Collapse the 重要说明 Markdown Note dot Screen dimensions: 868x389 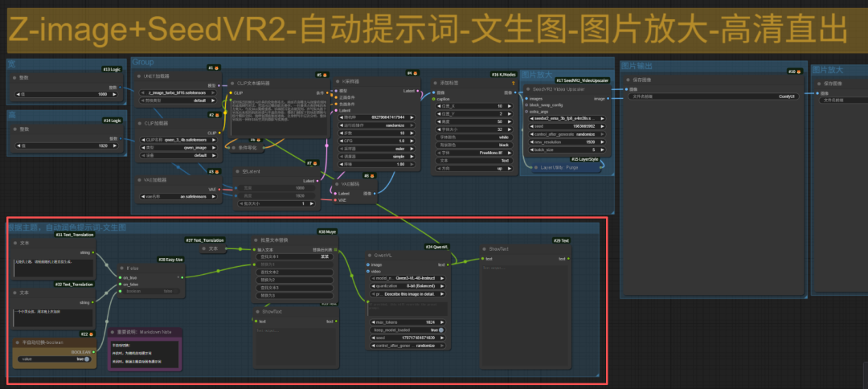coord(111,332)
